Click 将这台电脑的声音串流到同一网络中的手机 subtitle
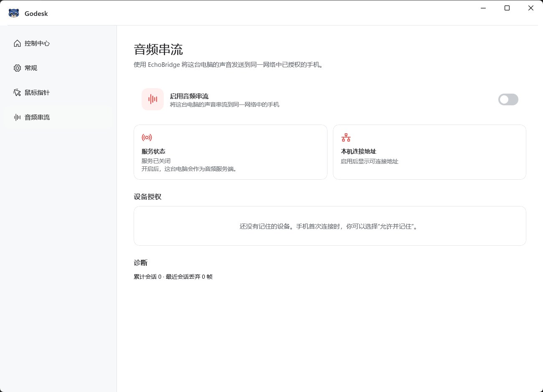 click(225, 104)
